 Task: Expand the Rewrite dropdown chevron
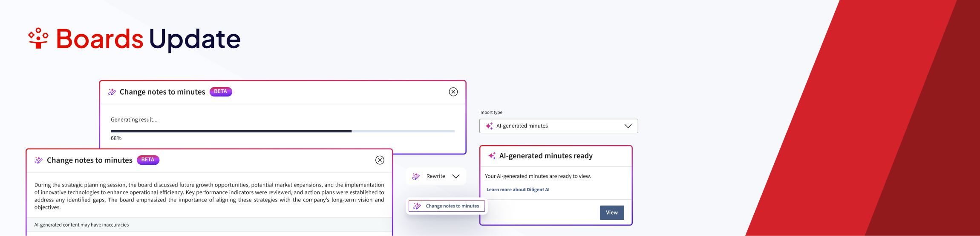point(455,176)
